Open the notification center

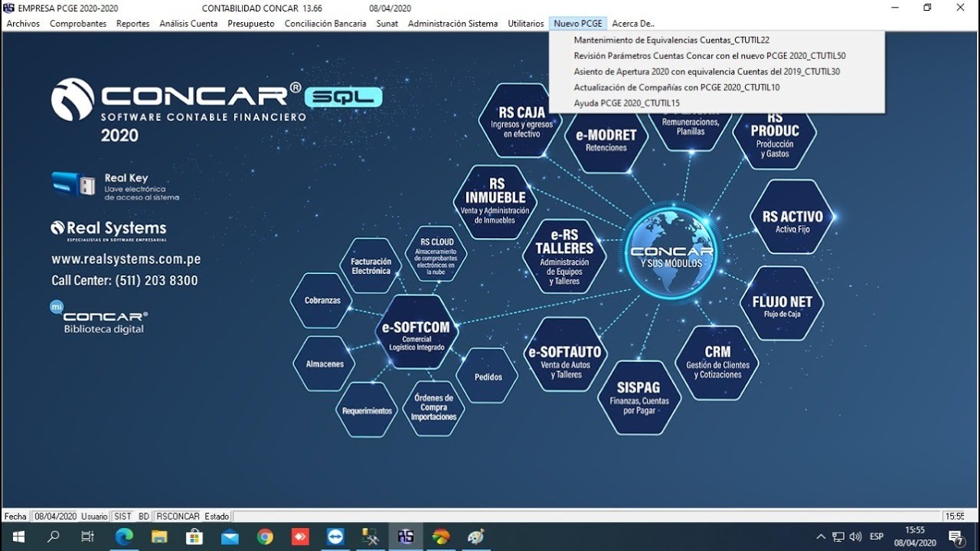tap(956, 536)
